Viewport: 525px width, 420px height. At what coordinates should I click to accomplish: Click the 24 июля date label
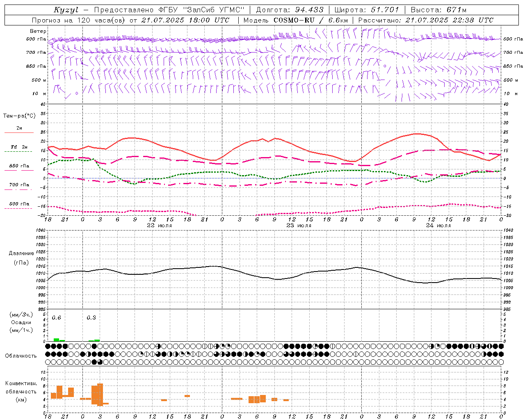[438, 226]
